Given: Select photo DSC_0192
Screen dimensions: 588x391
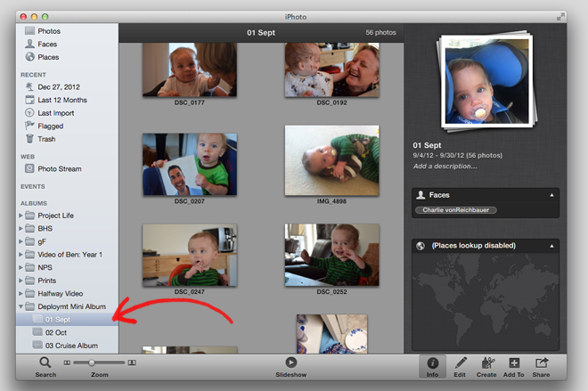Looking at the screenshot, I should (x=332, y=69).
